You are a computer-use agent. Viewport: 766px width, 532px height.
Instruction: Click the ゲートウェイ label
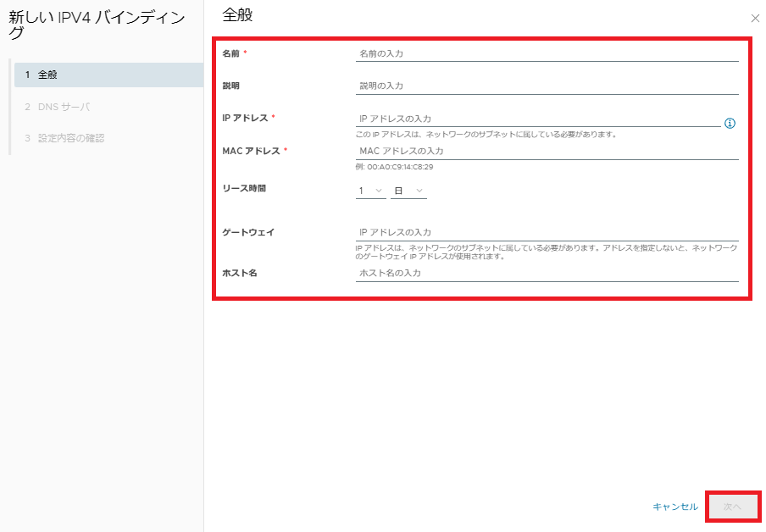pos(248,232)
